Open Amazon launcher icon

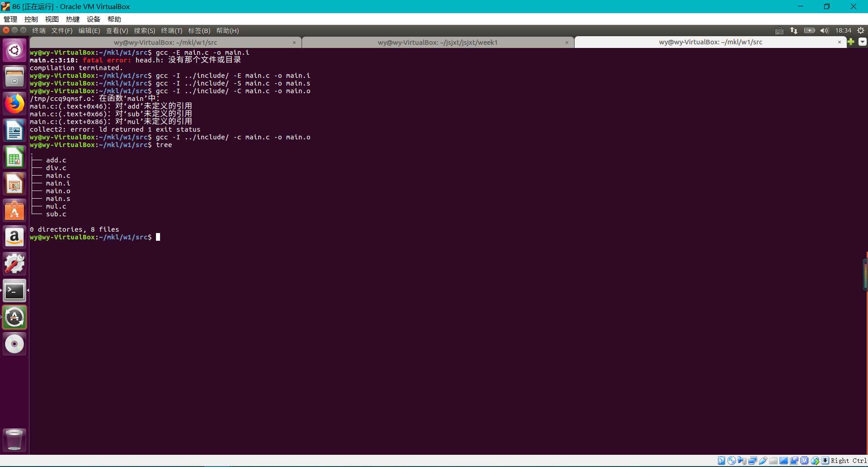coord(14,237)
